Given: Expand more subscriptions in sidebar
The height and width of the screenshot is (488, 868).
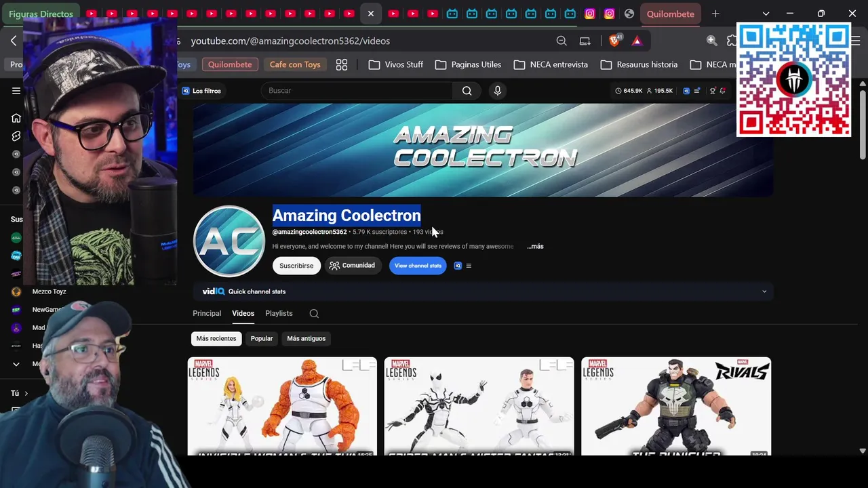Looking at the screenshot, I should point(16,364).
